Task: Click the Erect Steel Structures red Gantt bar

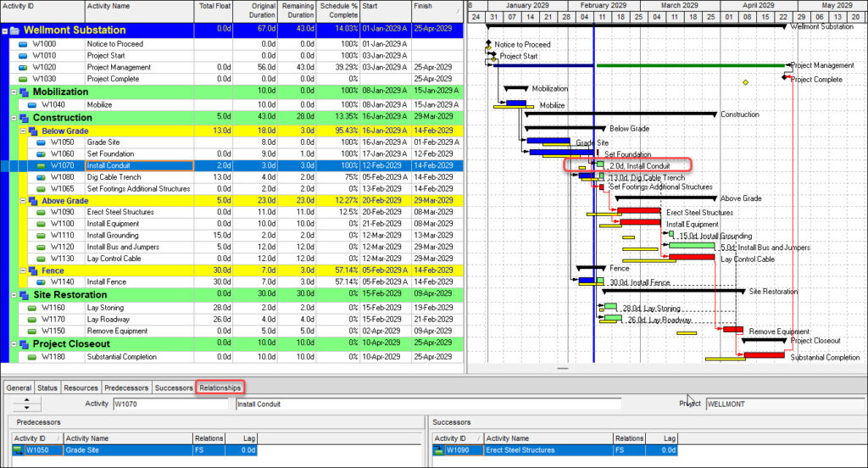Action: click(x=639, y=210)
